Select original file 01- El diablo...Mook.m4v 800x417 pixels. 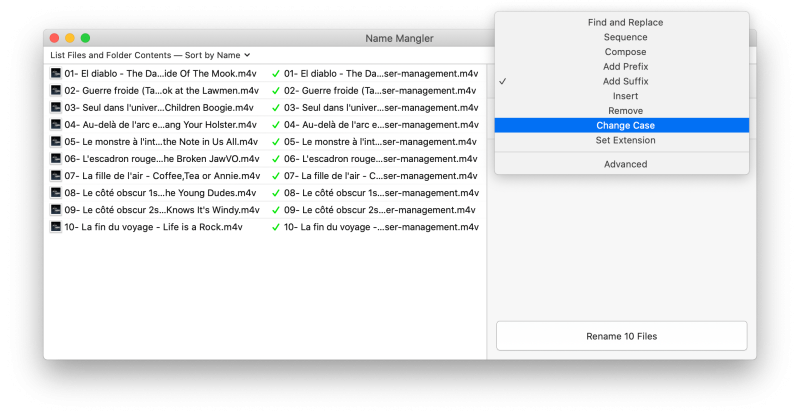[160, 73]
